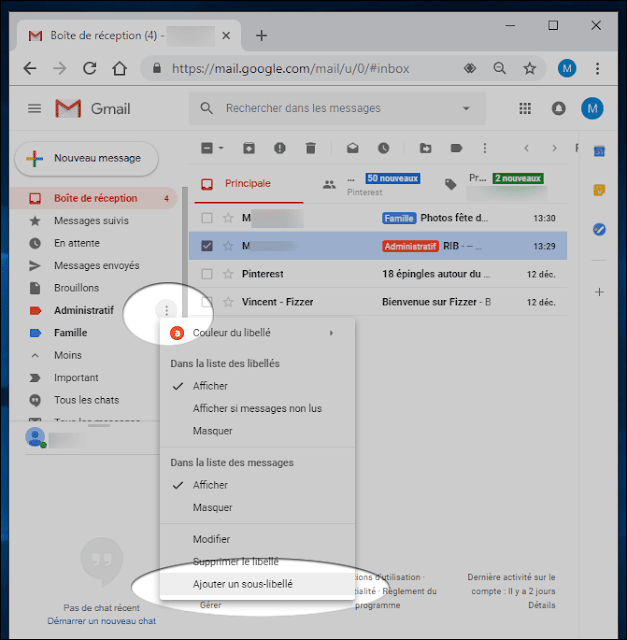Mark selected message as read icon
The height and width of the screenshot is (640, 627).
353,148
